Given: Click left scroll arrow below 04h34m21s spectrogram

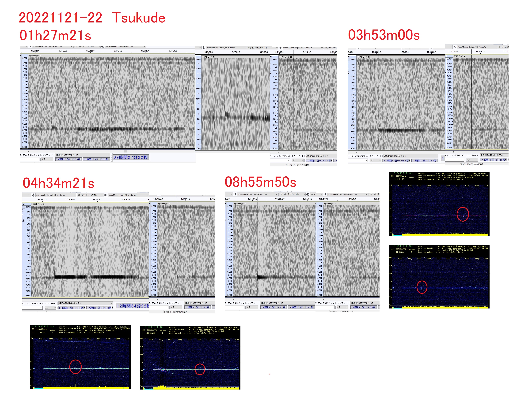Looking at the screenshot, I should coord(32,300).
